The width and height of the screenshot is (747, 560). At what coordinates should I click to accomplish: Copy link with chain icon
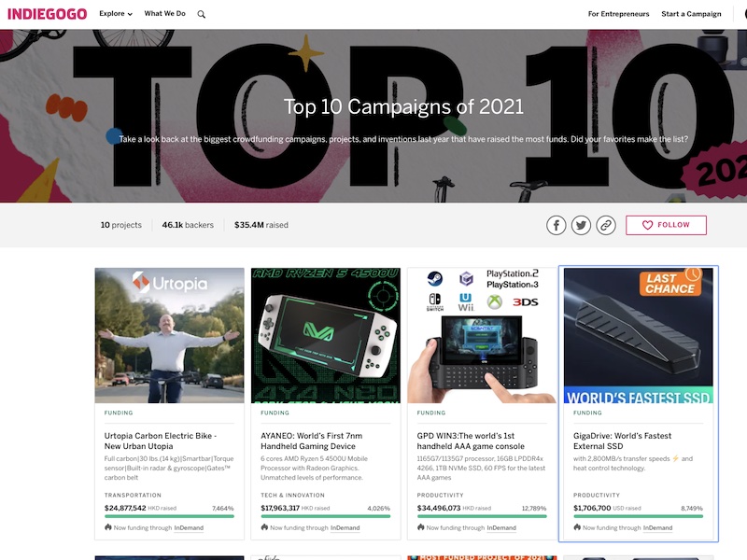tap(605, 225)
